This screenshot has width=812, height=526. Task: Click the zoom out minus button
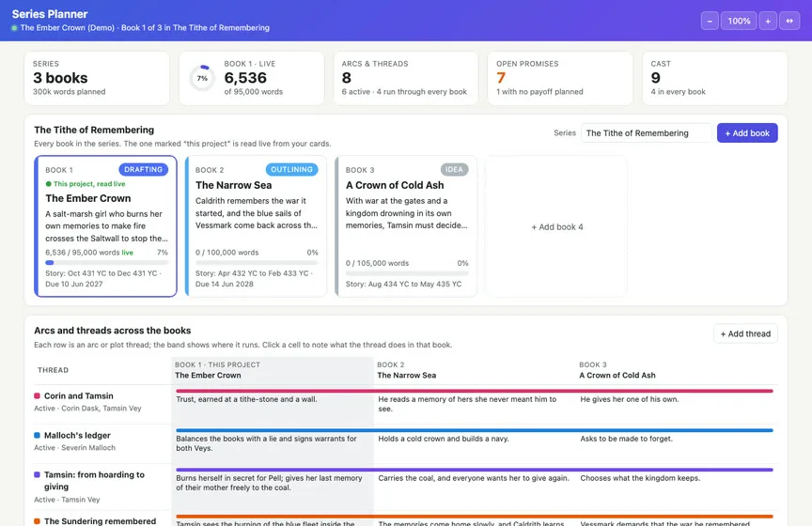[710, 22]
